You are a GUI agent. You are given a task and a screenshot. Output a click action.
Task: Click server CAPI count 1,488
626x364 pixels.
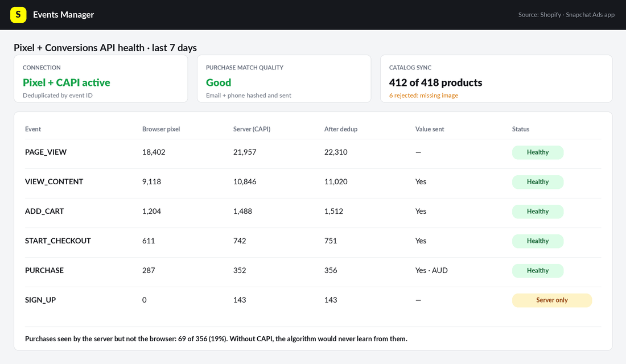pyautogui.click(x=243, y=211)
